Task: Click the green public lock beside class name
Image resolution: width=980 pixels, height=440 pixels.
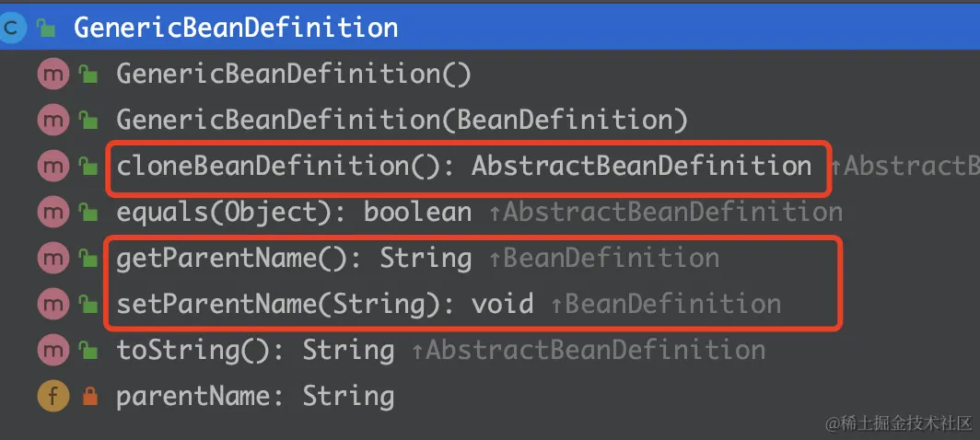Action: pyautogui.click(x=46, y=28)
